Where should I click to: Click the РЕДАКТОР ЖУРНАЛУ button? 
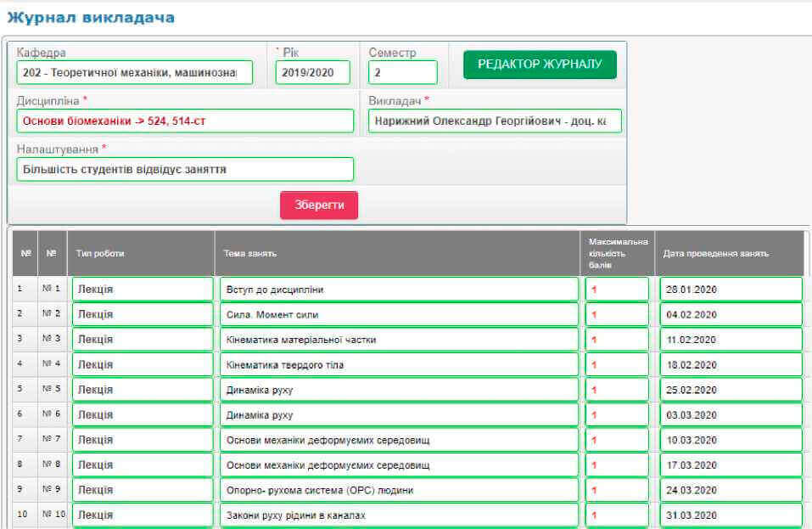coord(540,65)
